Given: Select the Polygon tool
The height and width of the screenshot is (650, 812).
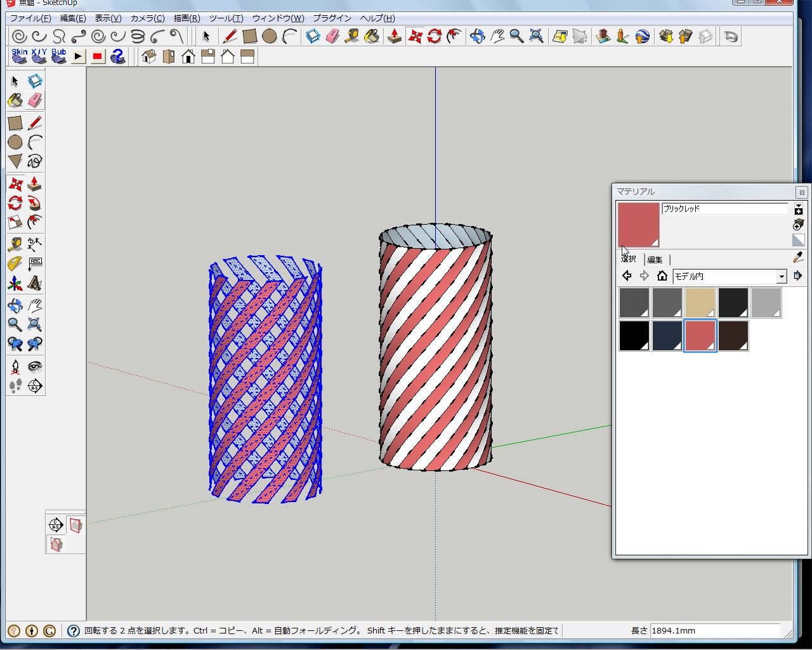Looking at the screenshot, I should 15,161.
